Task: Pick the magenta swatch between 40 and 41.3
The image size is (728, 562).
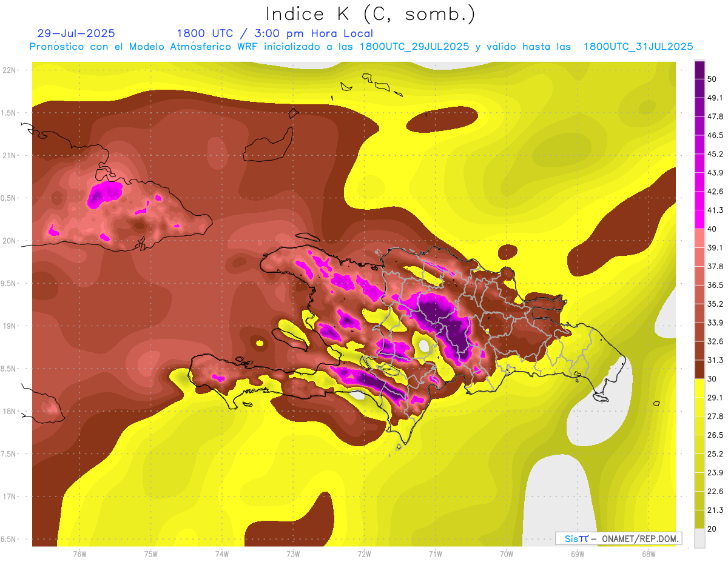Action: tap(699, 219)
